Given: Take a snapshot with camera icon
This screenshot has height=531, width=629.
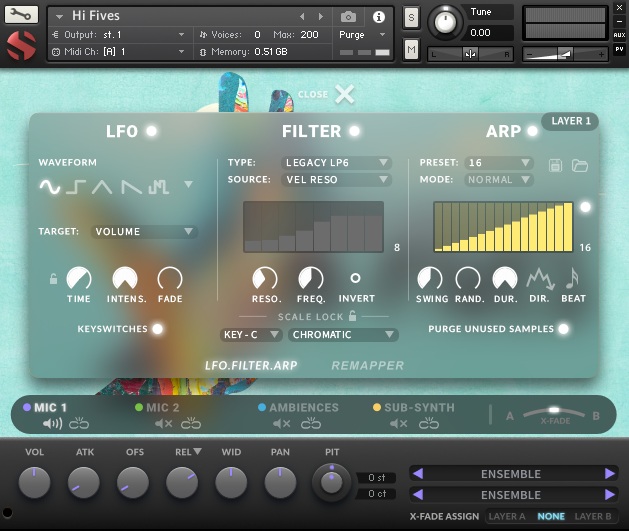Looking at the screenshot, I should [x=348, y=17].
